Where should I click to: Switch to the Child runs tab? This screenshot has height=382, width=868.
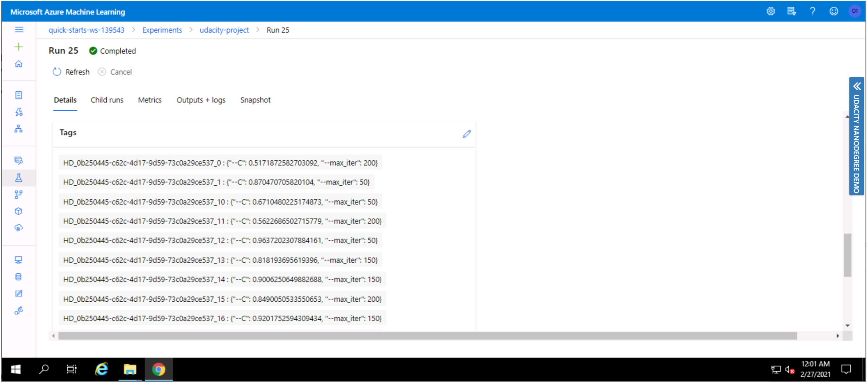[x=107, y=100]
